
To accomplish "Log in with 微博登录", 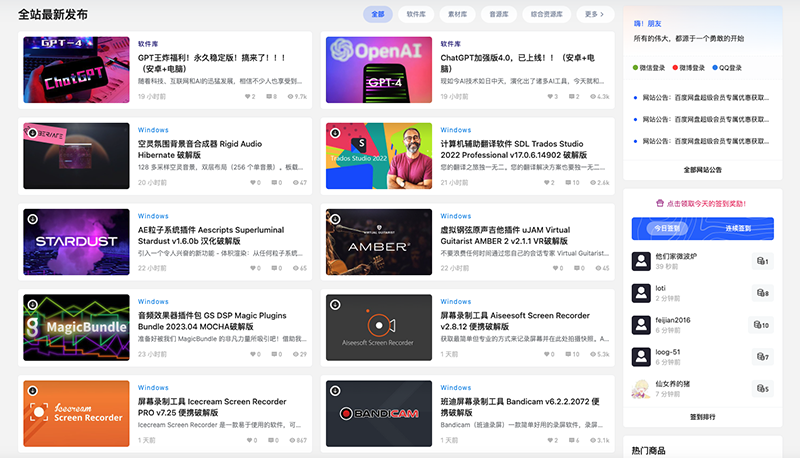I will pyautogui.click(x=688, y=68).
